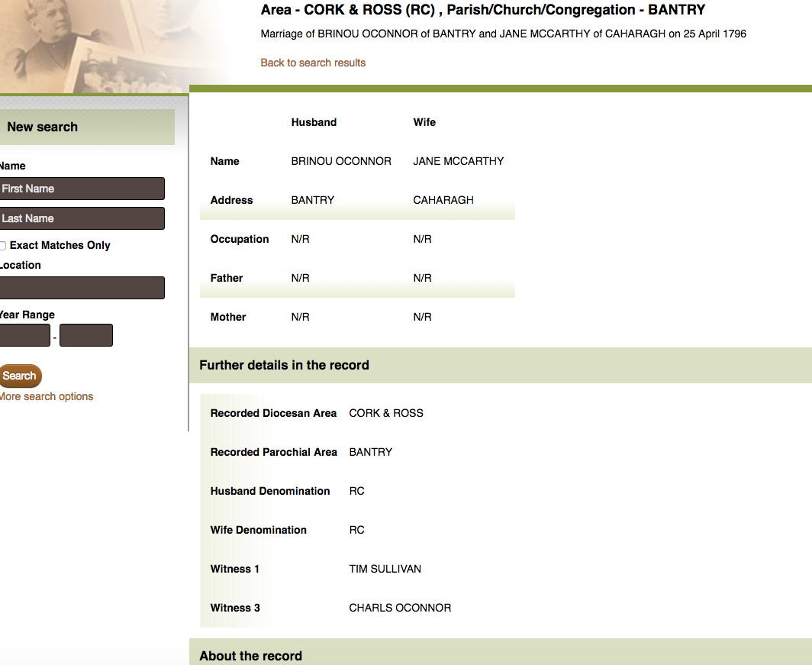Click the First Name input field
The width and height of the screenshot is (812, 665).
[82, 189]
